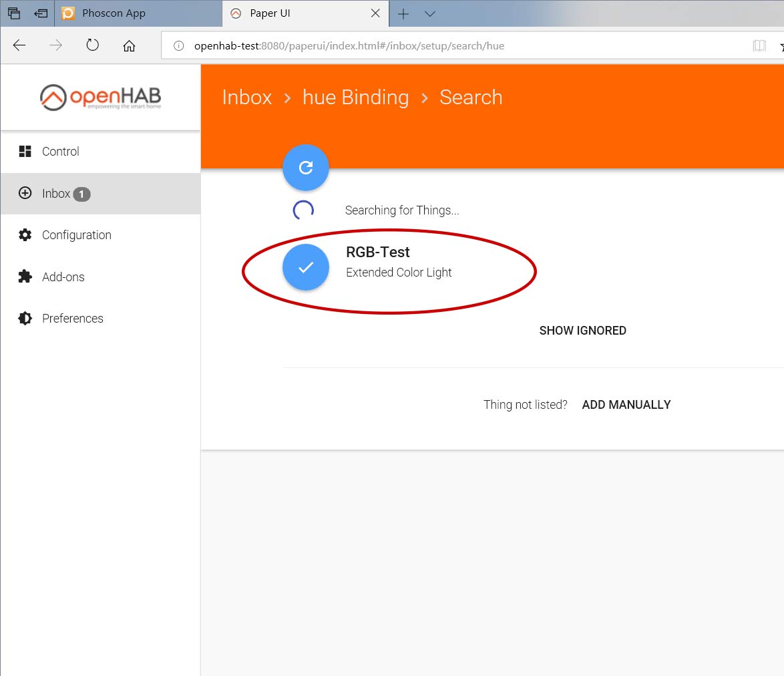Click the show saved tabs icon

click(14, 13)
